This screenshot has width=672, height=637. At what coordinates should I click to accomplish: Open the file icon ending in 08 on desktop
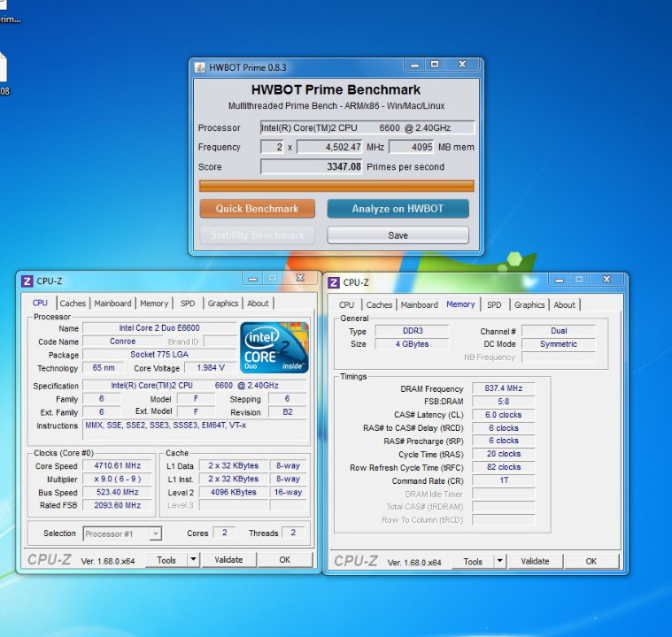pyautogui.click(x=4, y=73)
